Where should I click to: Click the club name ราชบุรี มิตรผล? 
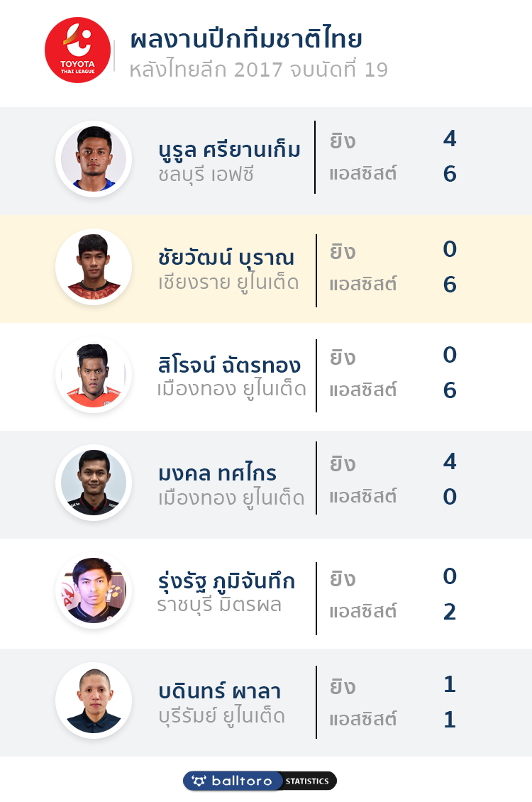[219, 605]
